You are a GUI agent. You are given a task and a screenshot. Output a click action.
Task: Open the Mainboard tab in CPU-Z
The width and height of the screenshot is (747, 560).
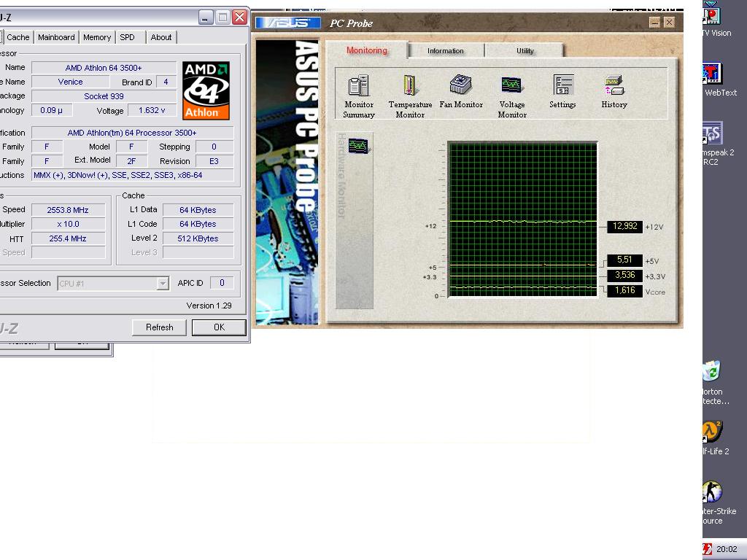pos(56,37)
